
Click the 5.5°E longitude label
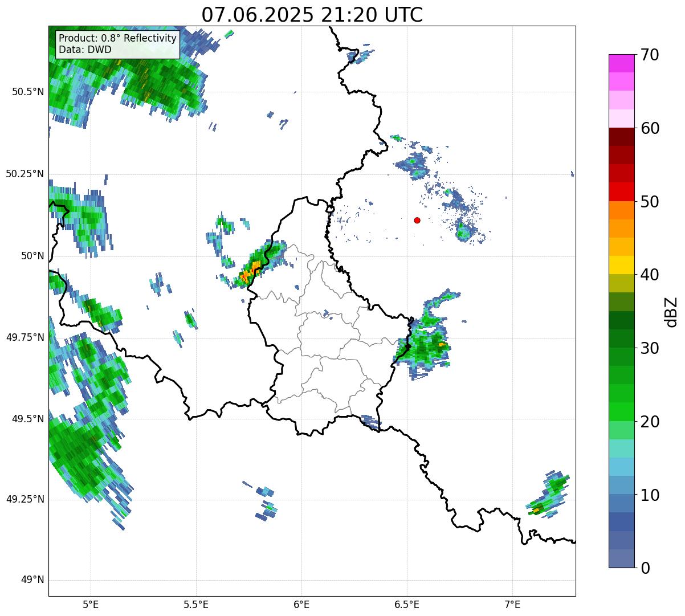pyautogui.click(x=196, y=604)
